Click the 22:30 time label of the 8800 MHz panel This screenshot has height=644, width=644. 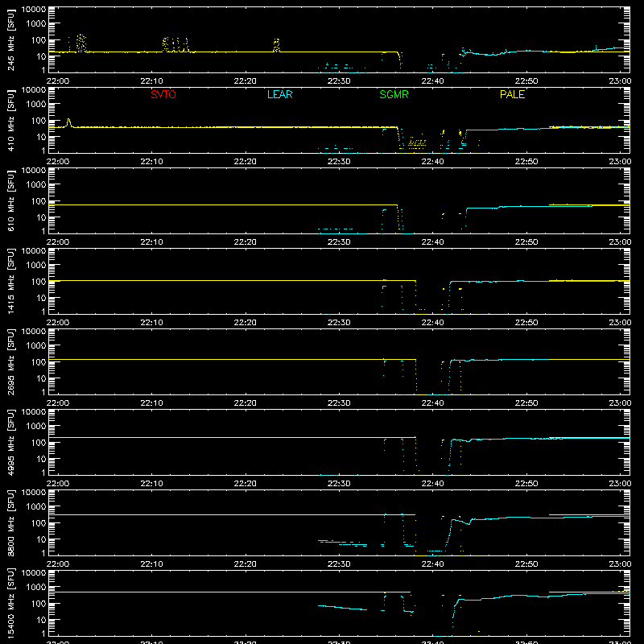pyautogui.click(x=339, y=564)
